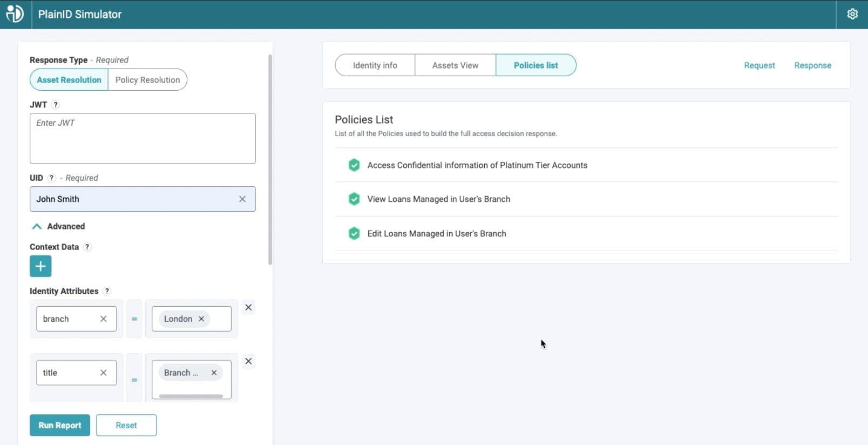Viewport: 868px width, 445px height.
Task: Click shield icon of Edit Loans policy
Action: [x=354, y=234]
